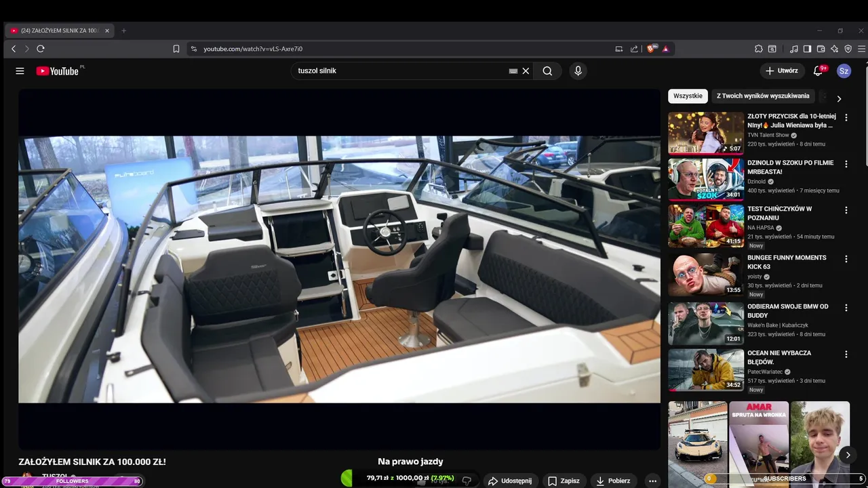
Task: Run search with the magnifier button
Action: (x=547, y=70)
